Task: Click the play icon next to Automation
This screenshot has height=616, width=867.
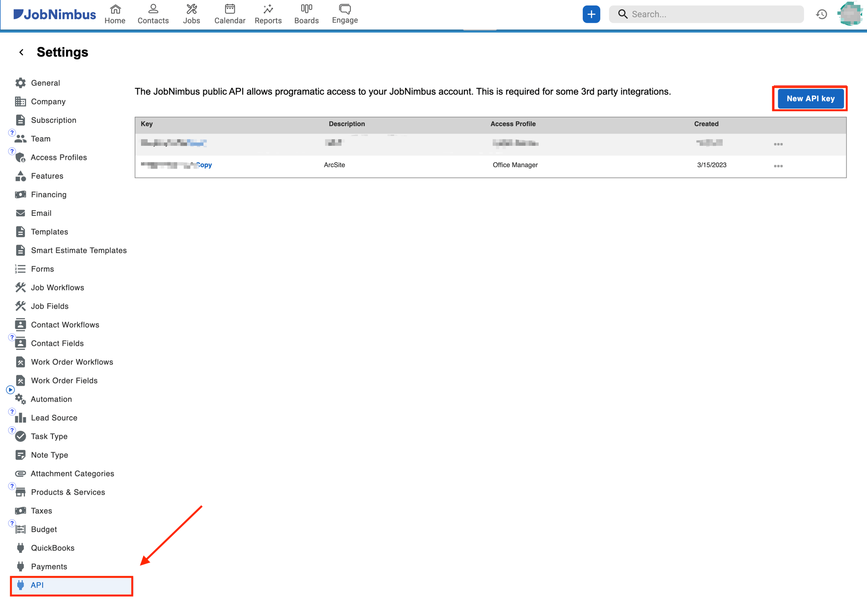Action: [10, 390]
